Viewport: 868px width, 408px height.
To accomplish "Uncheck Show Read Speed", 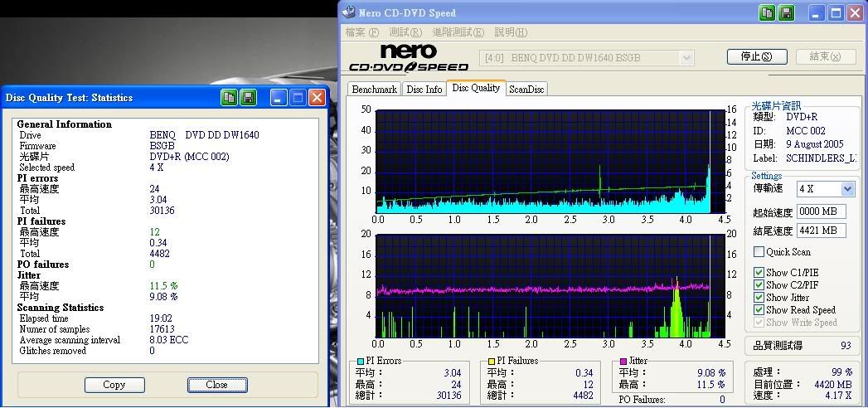I will (759, 310).
